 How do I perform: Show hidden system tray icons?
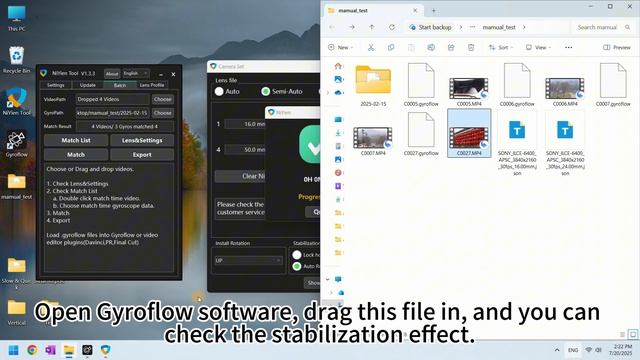pos(557,350)
